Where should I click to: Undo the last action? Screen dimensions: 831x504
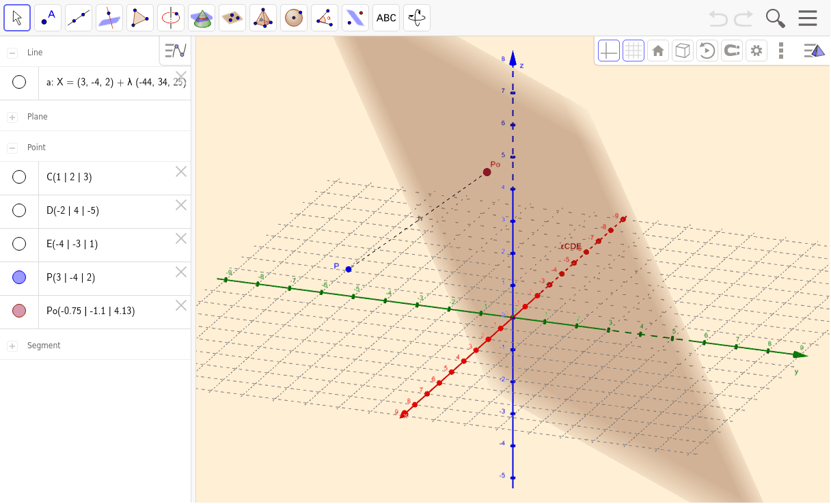[x=718, y=17]
